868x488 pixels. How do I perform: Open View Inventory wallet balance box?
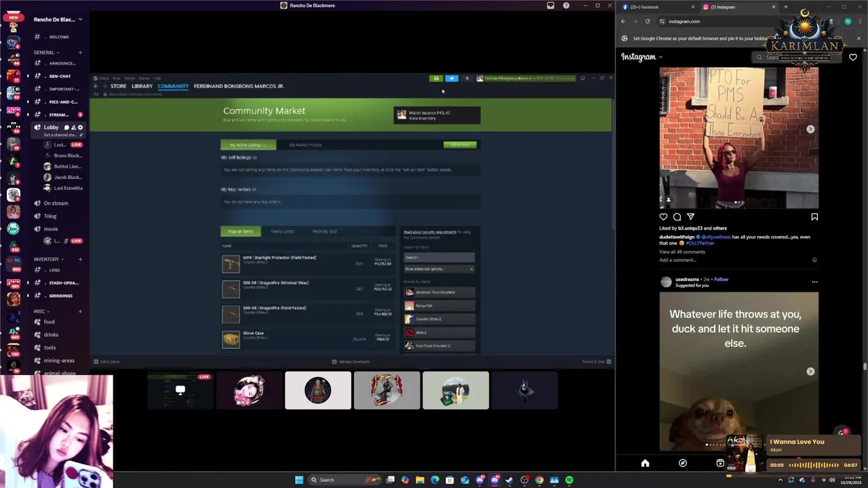(437, 115)
